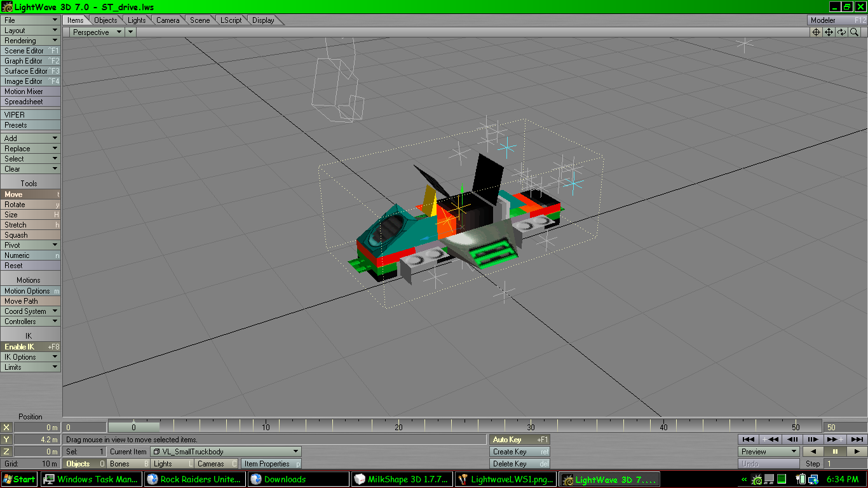This screenshot has height=488, width=868.
Task: Open the Preview dropdown
Action: 769,452
